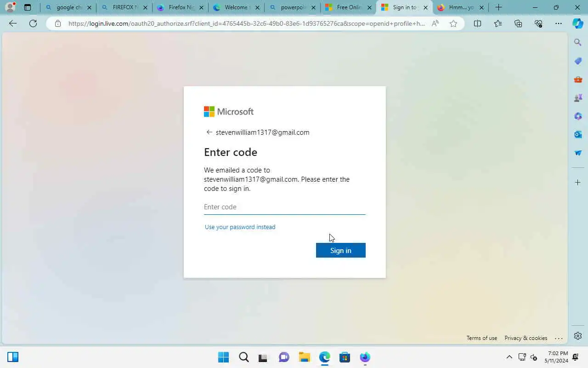Open taskbar Search

[x=244, y=357]
